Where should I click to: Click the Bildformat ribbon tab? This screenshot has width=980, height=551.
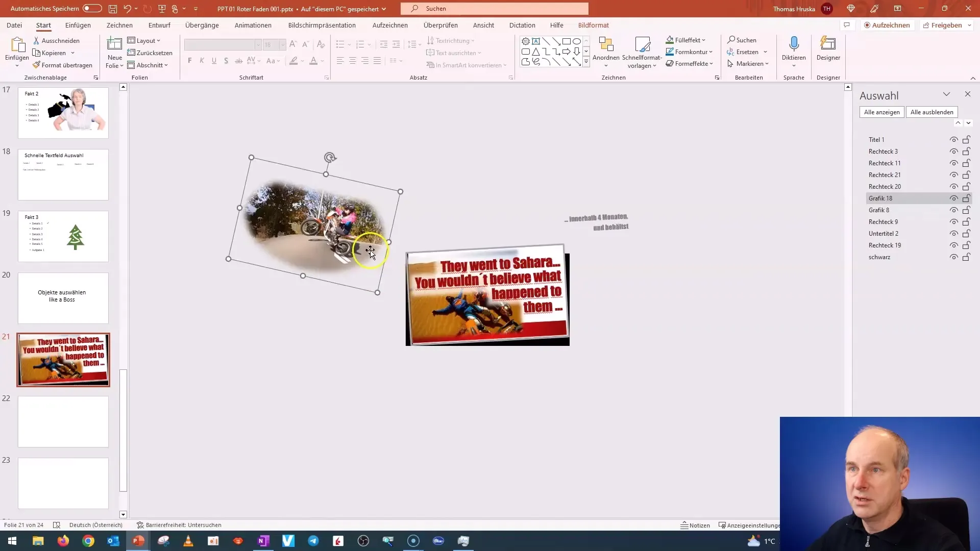(x=594, y=25)
